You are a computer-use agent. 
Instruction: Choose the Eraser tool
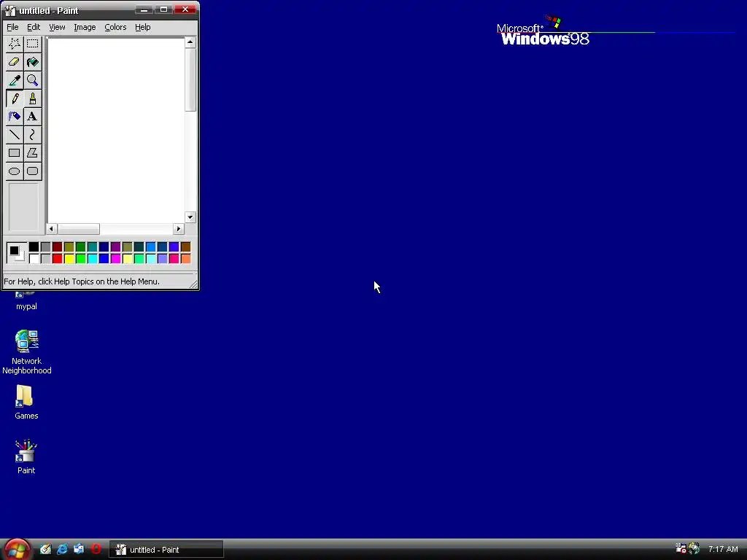(15, 62)
